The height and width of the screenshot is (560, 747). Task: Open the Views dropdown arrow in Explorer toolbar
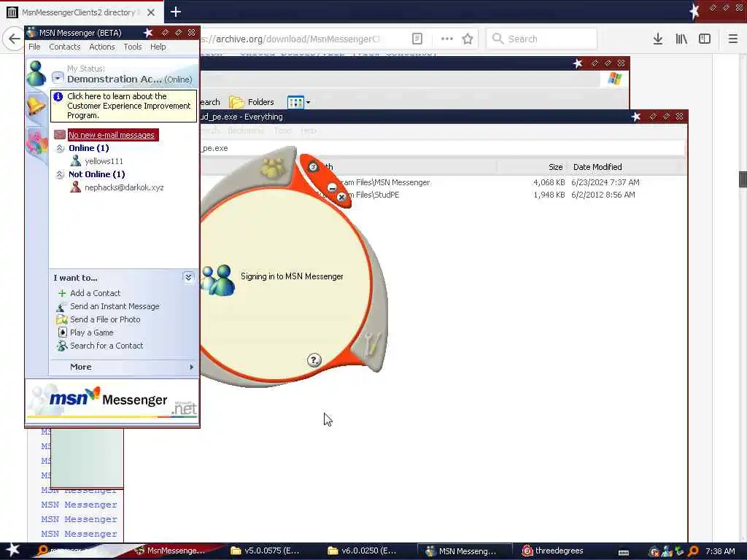pyautogui.click(x=309, y=102)
